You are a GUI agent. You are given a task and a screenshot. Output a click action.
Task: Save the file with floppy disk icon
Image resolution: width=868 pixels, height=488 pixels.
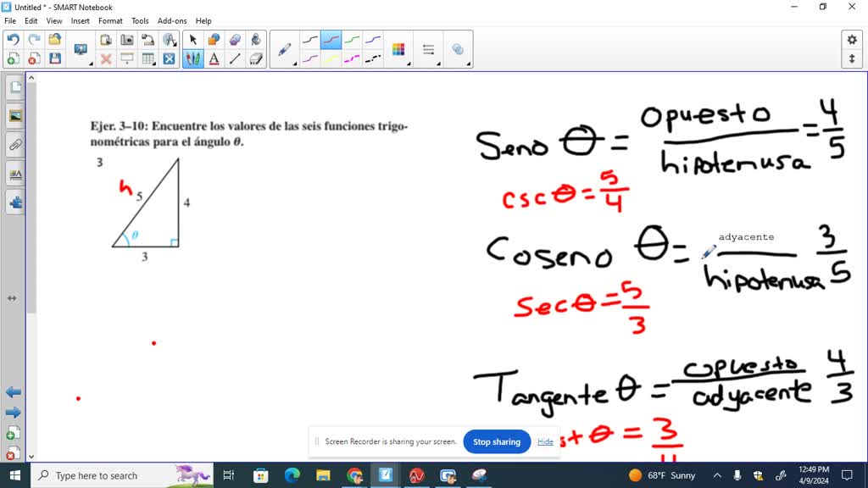coord(55,58)
